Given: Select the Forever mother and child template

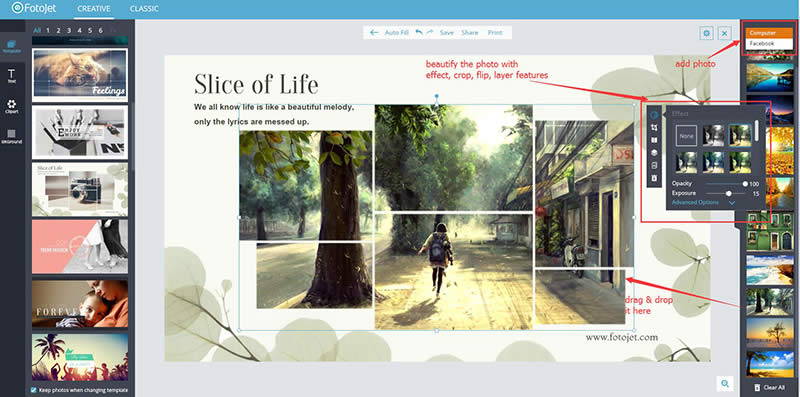Looking at the screenshot, I should click(x=80, y=303).
